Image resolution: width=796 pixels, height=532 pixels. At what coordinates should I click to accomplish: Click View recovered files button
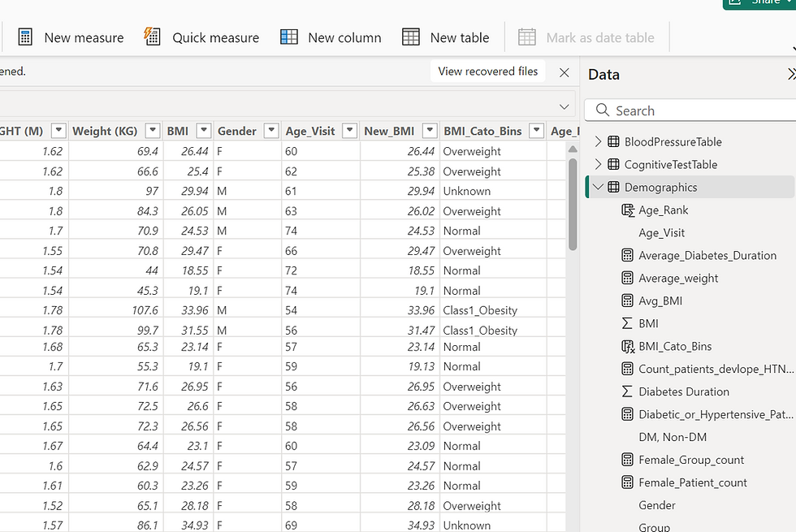pyautogui.click(x=488, y=71)
